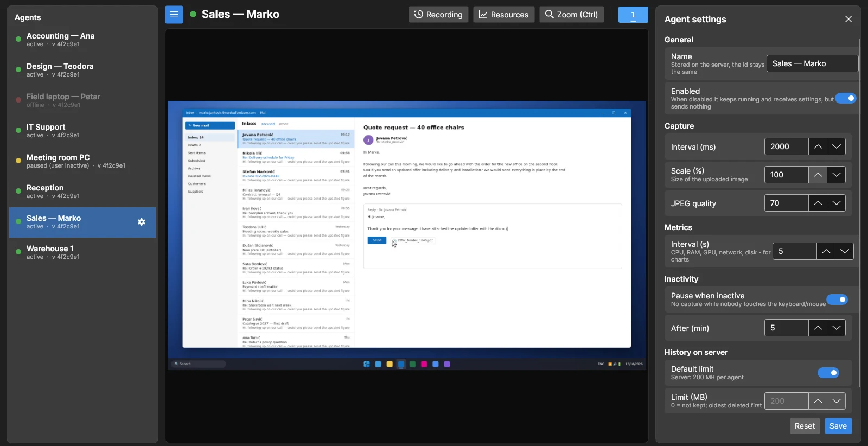Decrease JPEG quality value

pyautogui.click(x=836, y=203)
